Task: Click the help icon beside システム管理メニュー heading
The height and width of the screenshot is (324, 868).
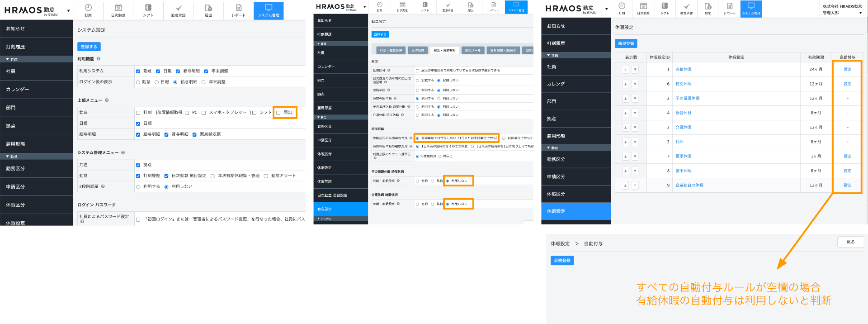Action: click(x=123, y=152)
